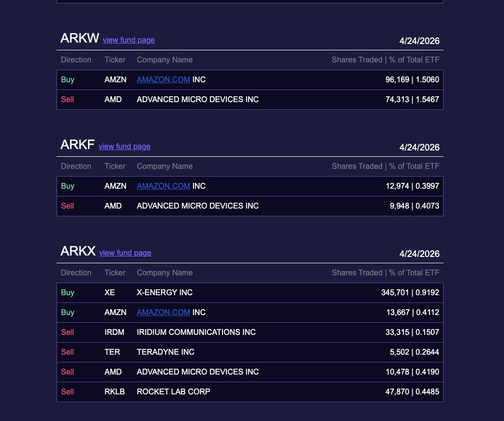
Task: Click the IRDM ticker cell
Action: click(x=114, y=332)
